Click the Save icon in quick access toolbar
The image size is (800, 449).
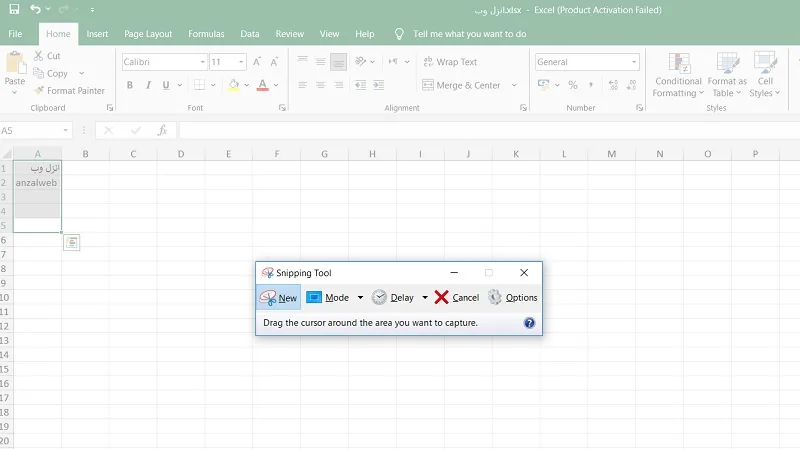pos(14,9)
